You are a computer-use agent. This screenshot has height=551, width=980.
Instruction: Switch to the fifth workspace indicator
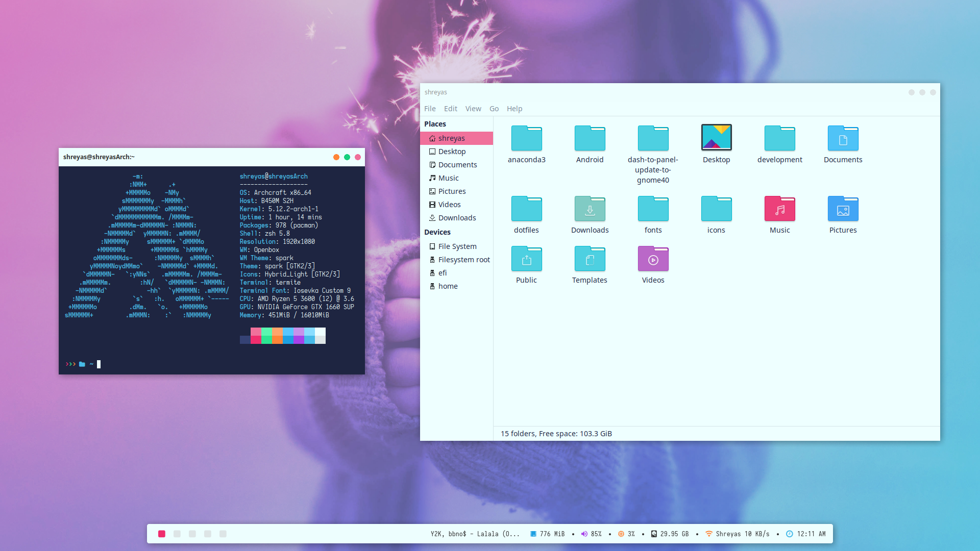(223, 534)
